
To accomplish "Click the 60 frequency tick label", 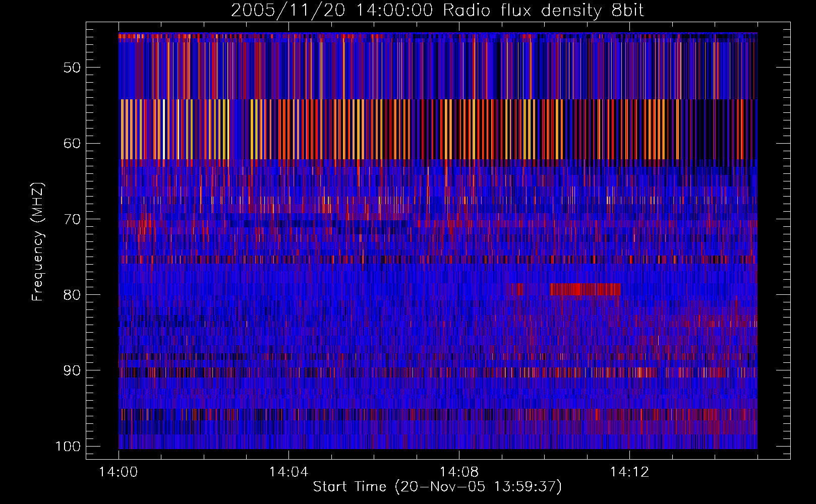I will click(72, 143).
